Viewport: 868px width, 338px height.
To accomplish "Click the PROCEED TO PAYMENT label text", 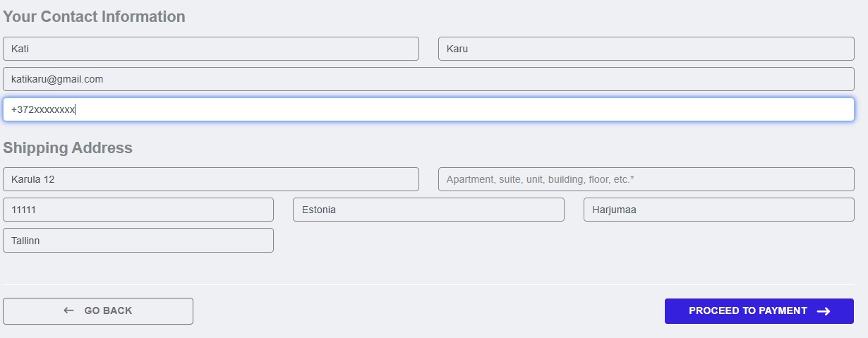I will coord(748,310).
